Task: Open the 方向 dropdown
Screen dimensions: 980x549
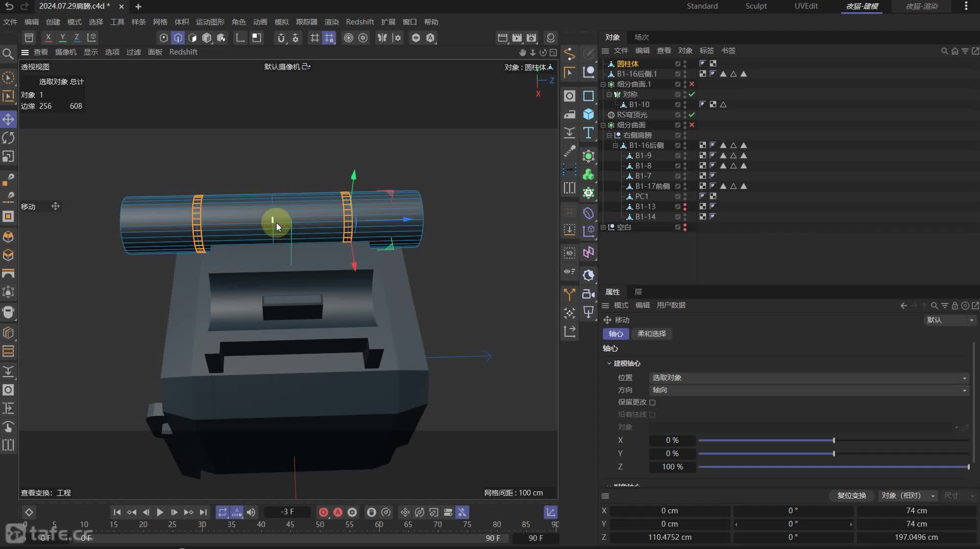Action: point(809,390)
